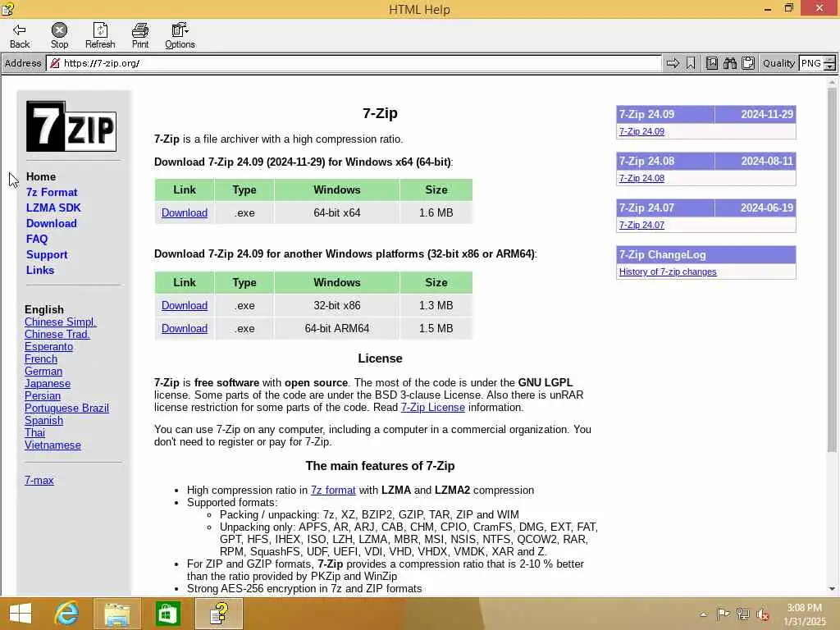Image resolution: width=840 pixels, height=630 pixels.
Task: Show hidden tray icons arrow
Action: (703, 614)
